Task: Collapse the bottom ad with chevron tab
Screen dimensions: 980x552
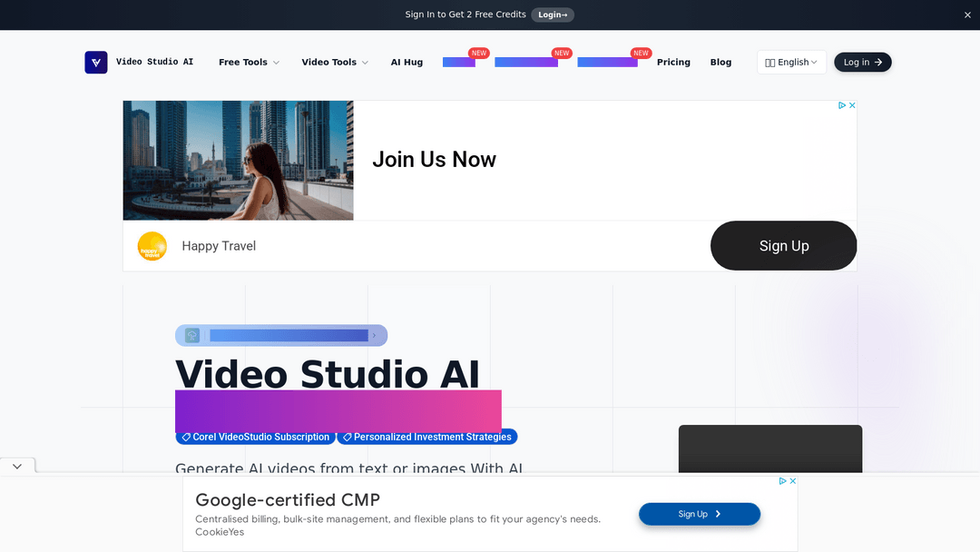Action: [x=17, y=467]
